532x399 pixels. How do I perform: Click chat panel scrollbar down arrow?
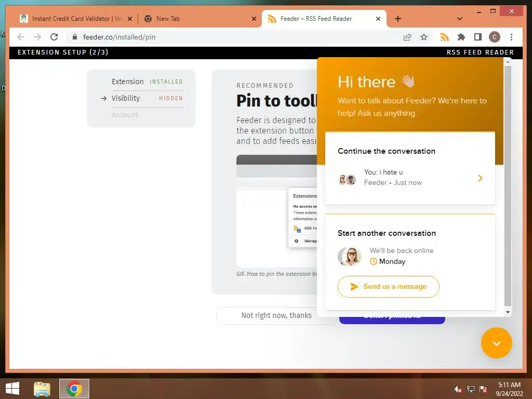pyautogui.click(x=508, y=312)
